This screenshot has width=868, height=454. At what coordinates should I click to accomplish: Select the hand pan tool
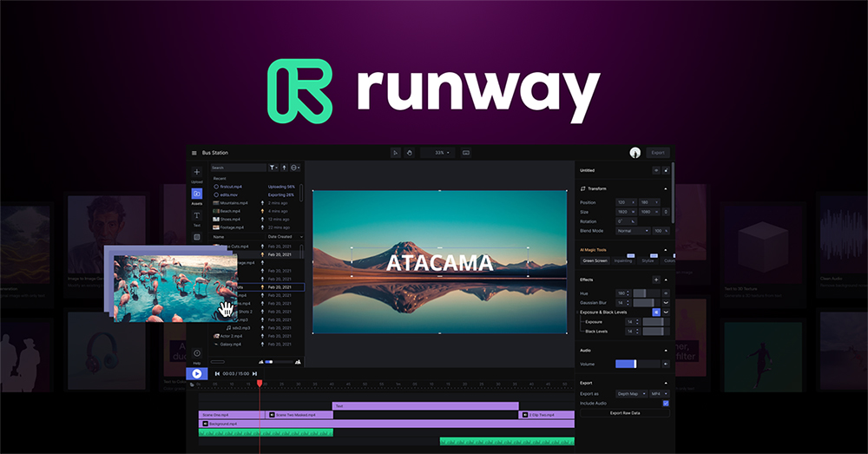pyautogui.click(x=410, y=153)
